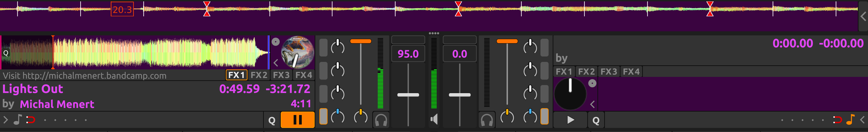Toggle channel 2 high EQ kill button

tap(545, 47)
